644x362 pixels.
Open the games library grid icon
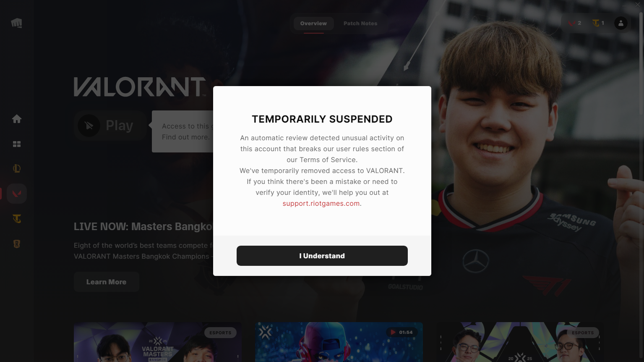click(17, 144)
